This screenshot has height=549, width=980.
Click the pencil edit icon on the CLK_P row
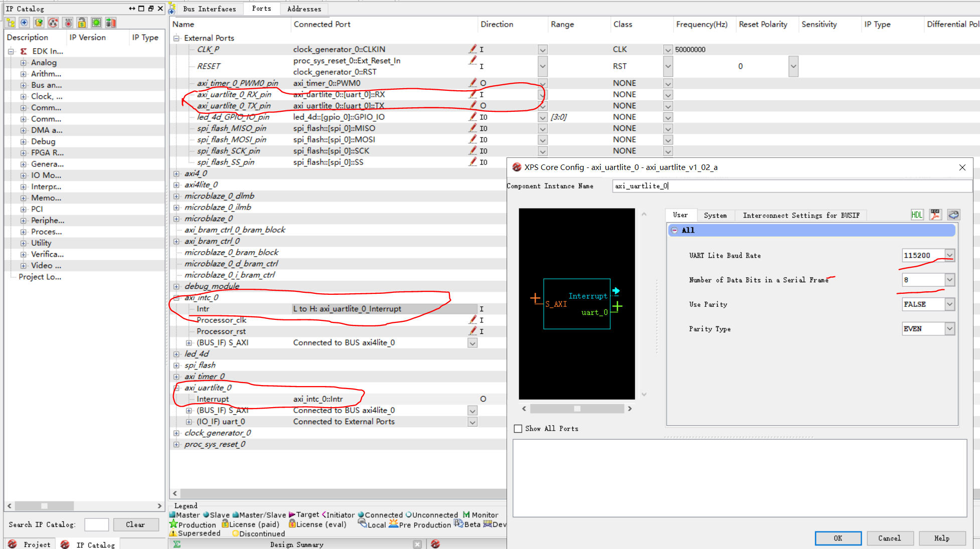472,49
